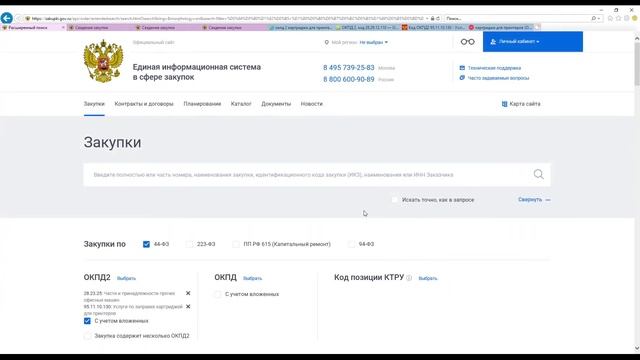640x360 pixels.
Task: Uncheck 'С учетом вложенных' under ОКПД2
Action: tap(87, 321)
